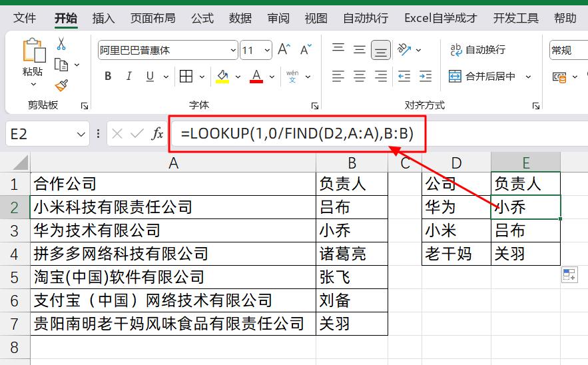
Task: Switch to the 页面布局 tab
Action: (x=153, y=17)
